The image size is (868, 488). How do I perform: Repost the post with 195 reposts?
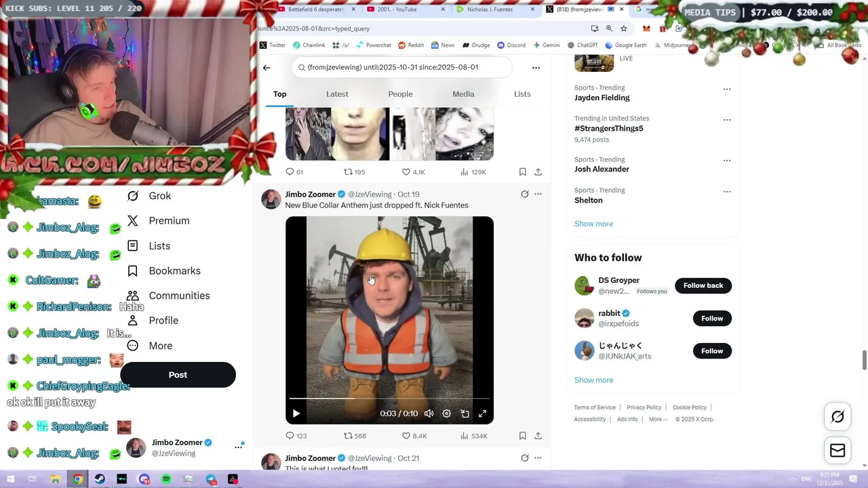[354, 172]
